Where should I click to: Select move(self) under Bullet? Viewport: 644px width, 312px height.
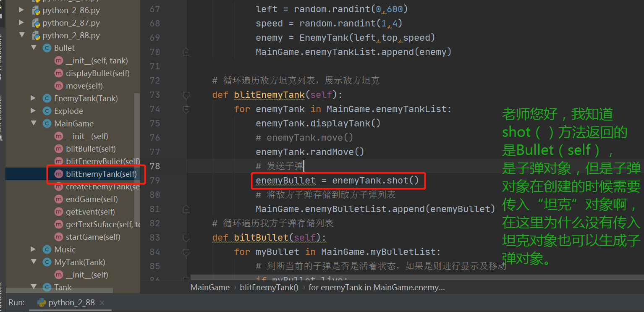coord(84,86)
